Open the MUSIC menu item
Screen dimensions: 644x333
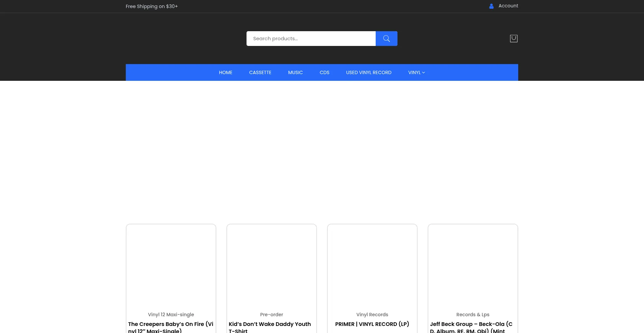point(296,72)
